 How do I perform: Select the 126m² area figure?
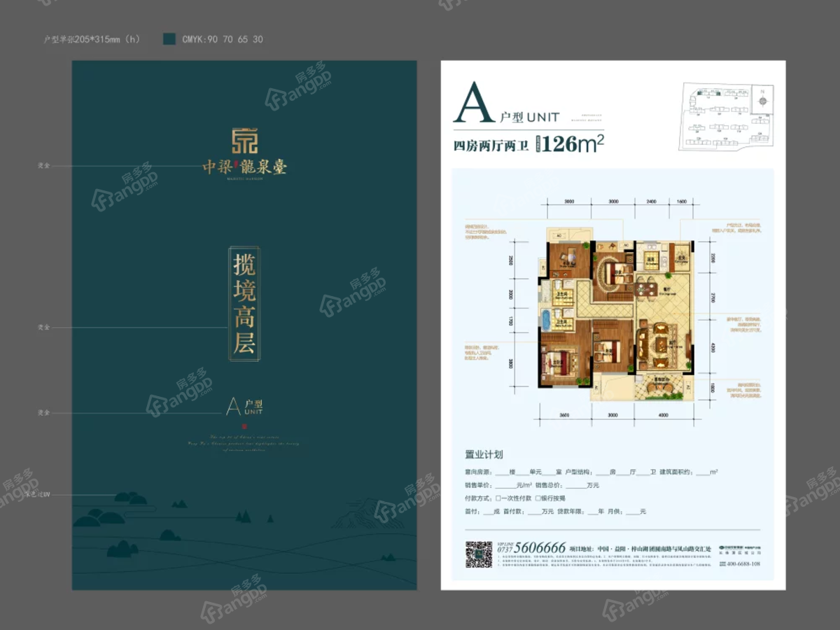point(572,144)
